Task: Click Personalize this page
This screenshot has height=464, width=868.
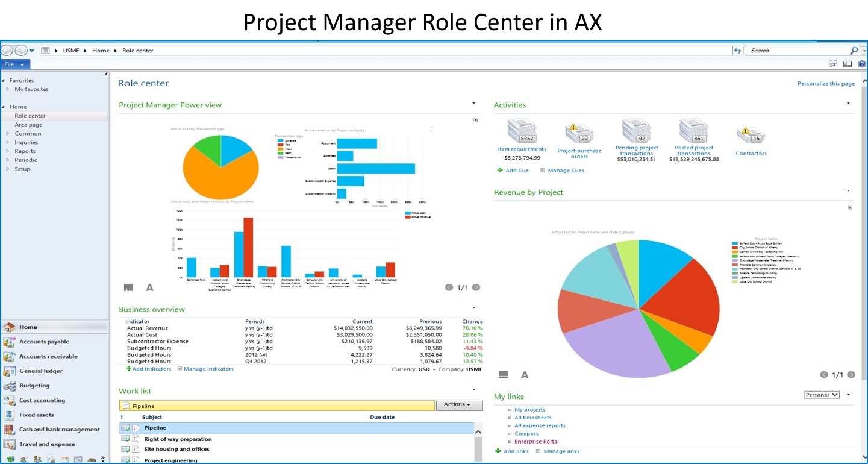Action: pyautogui.click(x=826, y=84)
